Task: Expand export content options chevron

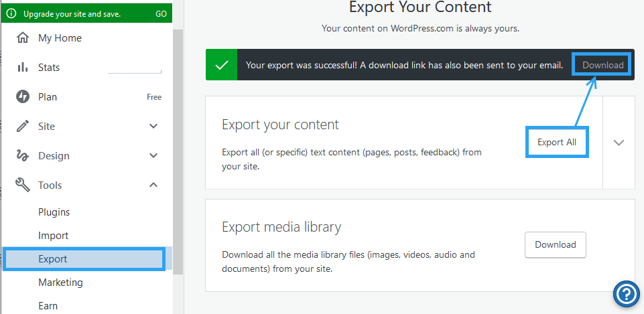Action: 619,143
